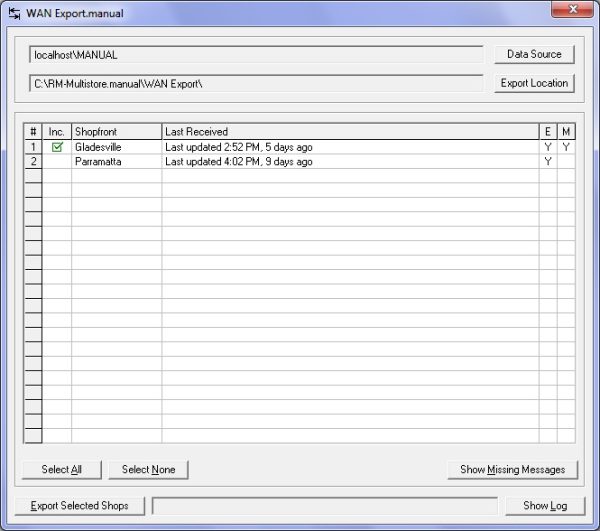Select the Parramatta shopfront cell
The width and height of the screenshot is (600, 531).
click(x=116, y=162)
